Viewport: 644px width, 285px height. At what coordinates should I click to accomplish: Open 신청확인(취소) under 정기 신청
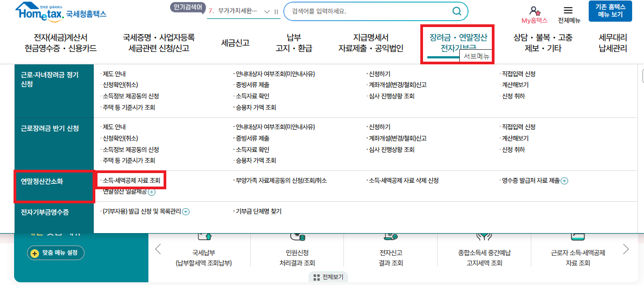[120, 85]
